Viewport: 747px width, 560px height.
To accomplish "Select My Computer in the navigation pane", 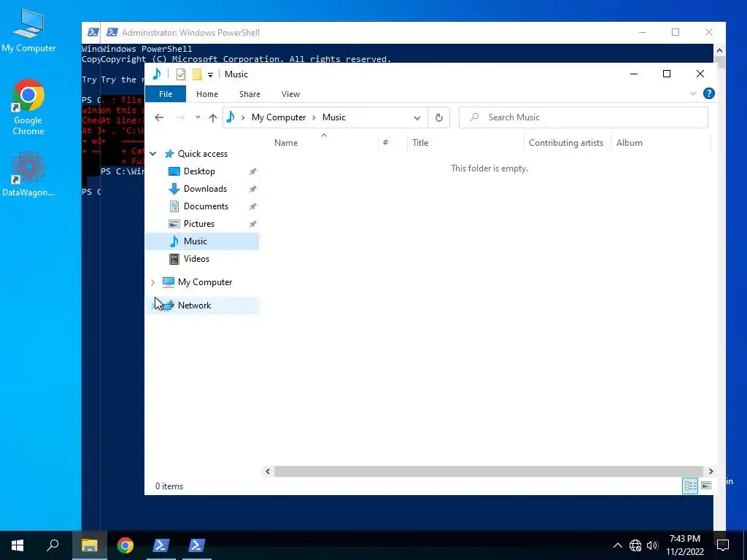I will [x=205, y=282].
